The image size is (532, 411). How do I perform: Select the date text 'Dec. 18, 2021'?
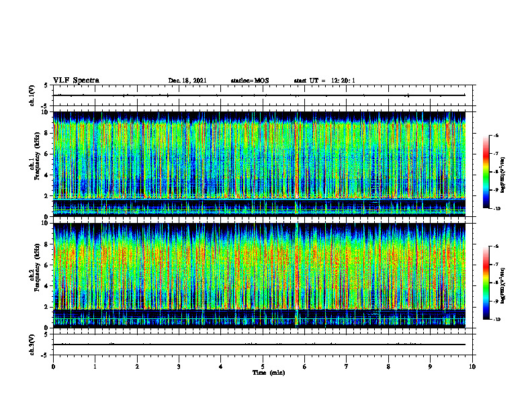point(187,81)
